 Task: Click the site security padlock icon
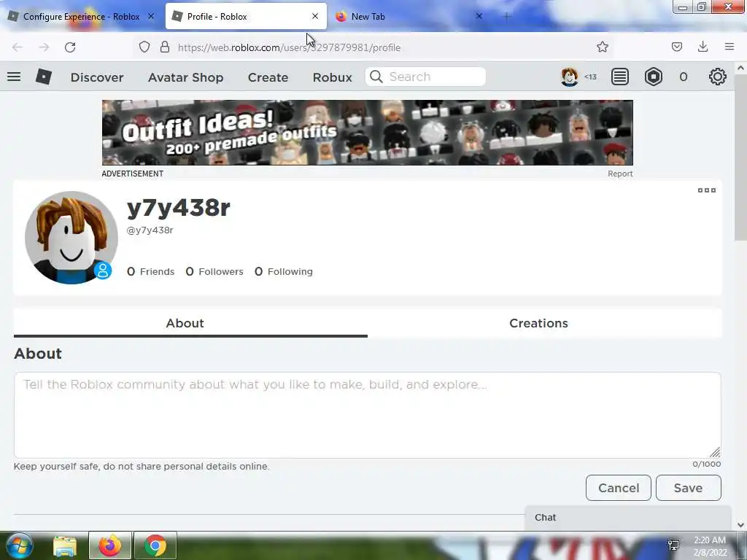(x=165, y=47)
